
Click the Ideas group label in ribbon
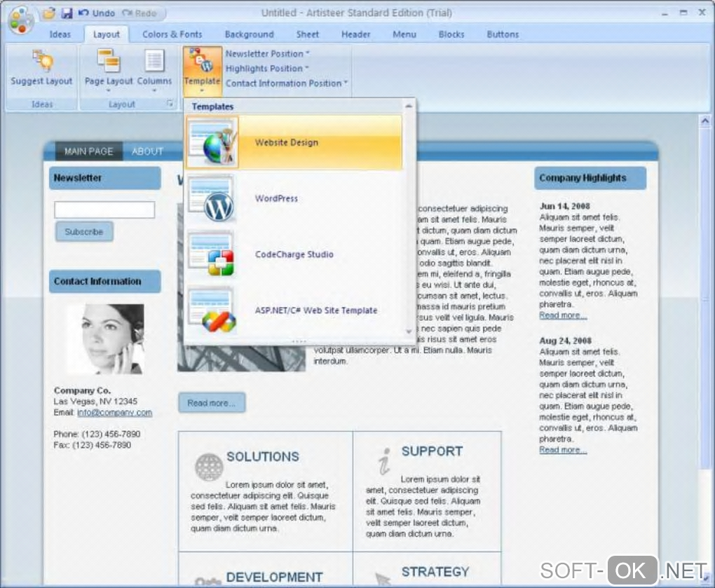(x=42, y=104)
